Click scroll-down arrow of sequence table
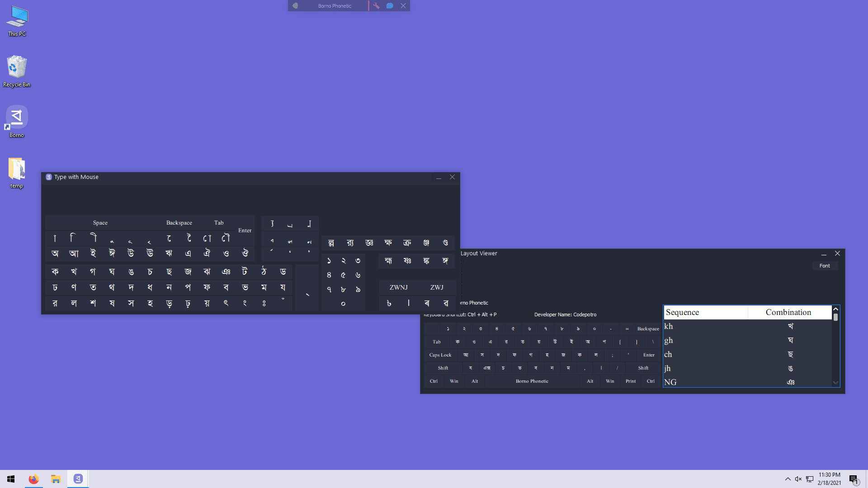 (x=835, y=383)
